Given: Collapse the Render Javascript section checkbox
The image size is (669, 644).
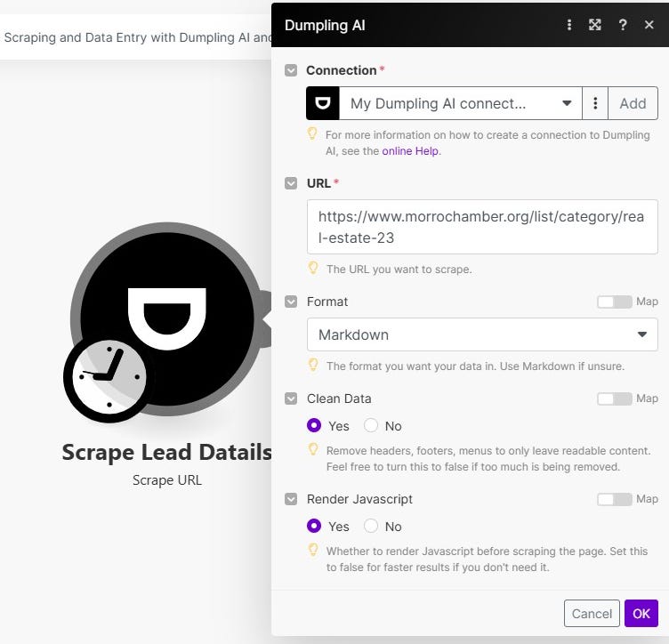Looking at the screenshot, I should [x=291, y=499].
